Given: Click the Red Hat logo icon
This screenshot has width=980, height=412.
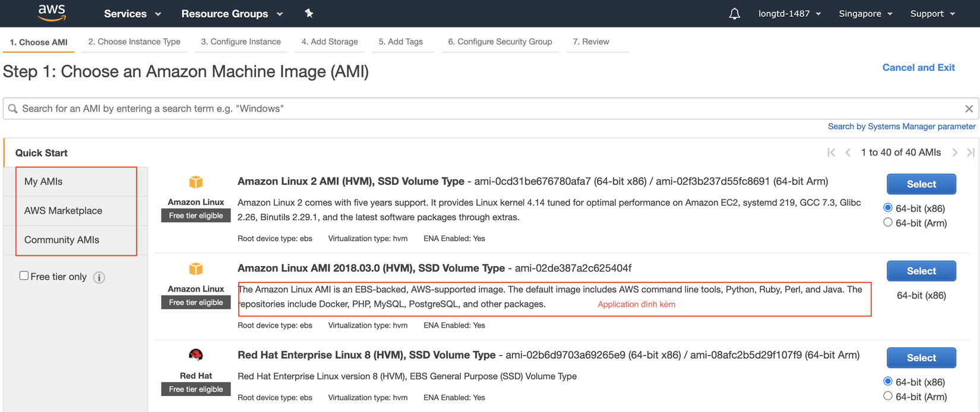Looking at the screenshot, I should click(196, 355).
